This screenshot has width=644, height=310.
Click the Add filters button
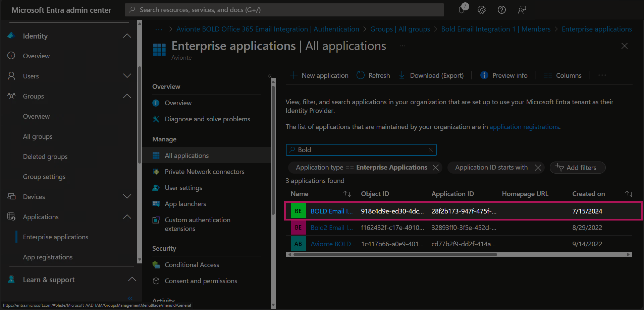[x=577, y=168]
